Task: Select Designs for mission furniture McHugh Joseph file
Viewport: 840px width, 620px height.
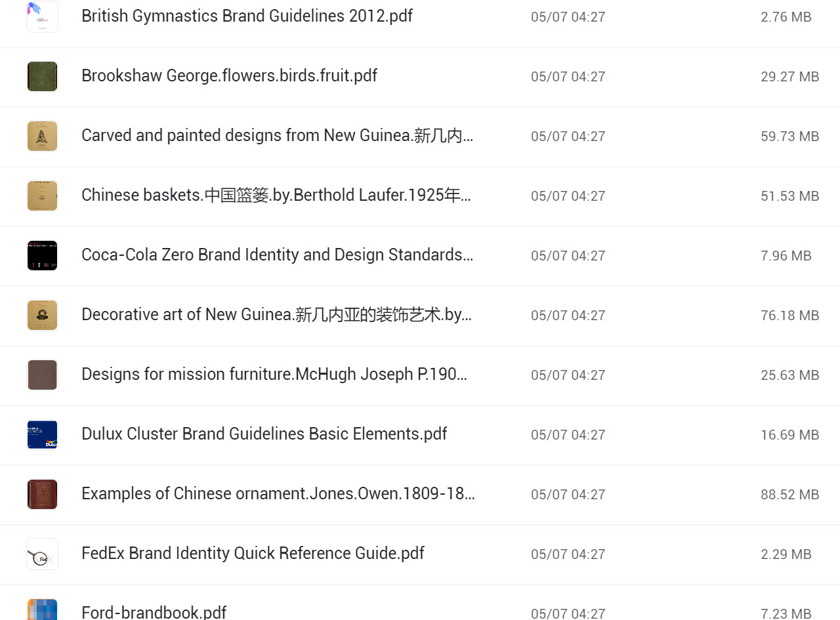Action: click(274, 374)
